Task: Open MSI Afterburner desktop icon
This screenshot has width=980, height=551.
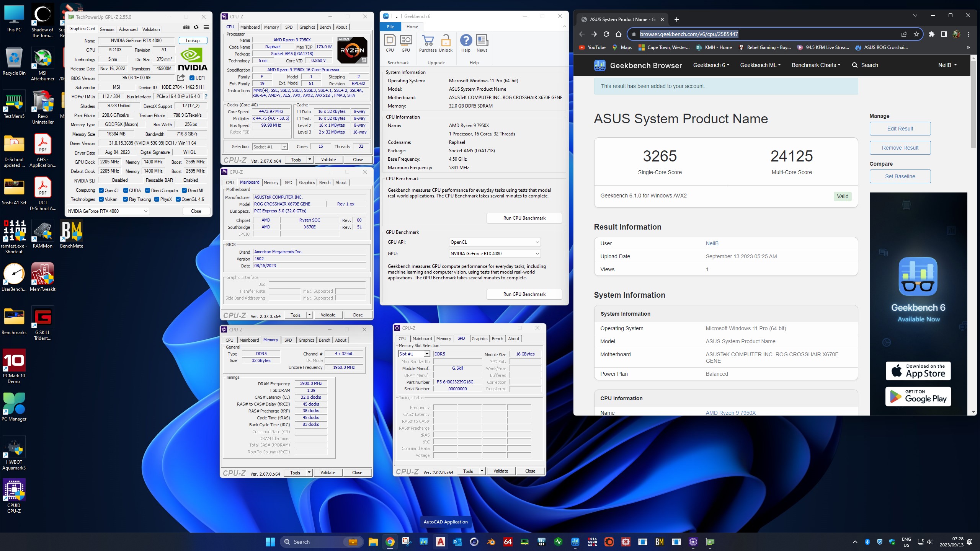Action: (42, 65)
